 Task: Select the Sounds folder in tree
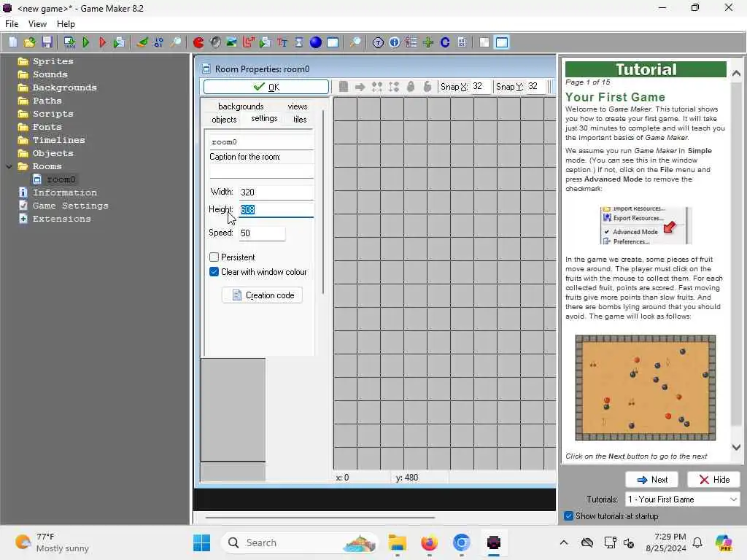(x=50, y=74)
